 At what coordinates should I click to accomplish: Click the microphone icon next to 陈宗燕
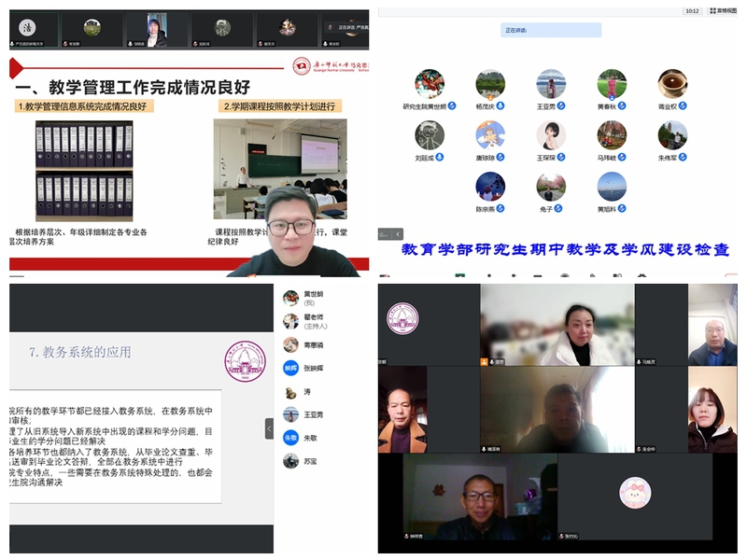coord(500,208)
